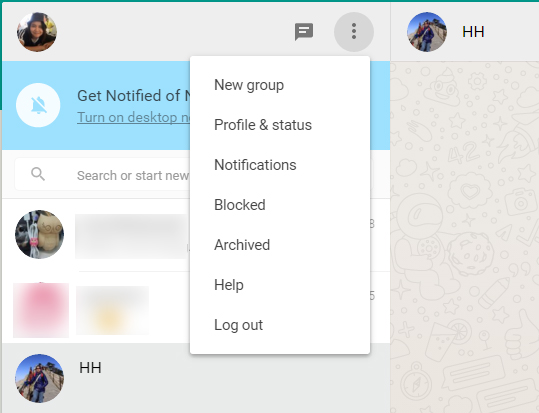The height and width of the screenshot is (413, 539).
Task: Click the muted bell notification icon
Action: coord(38,105)
